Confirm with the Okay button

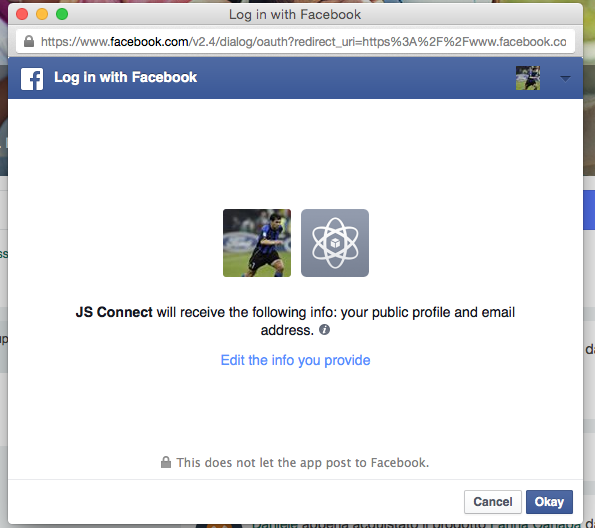(x=549, y=502)
